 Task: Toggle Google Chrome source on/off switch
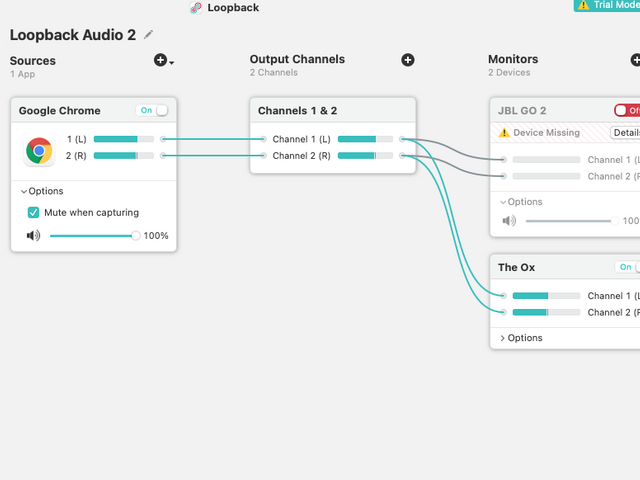click(x=154, y=110)
